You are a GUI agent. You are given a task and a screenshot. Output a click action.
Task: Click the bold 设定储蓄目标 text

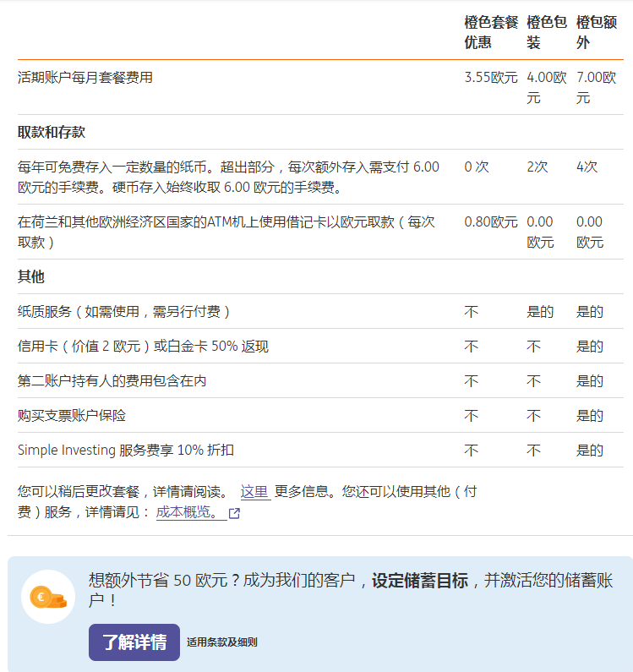point(420,581)
